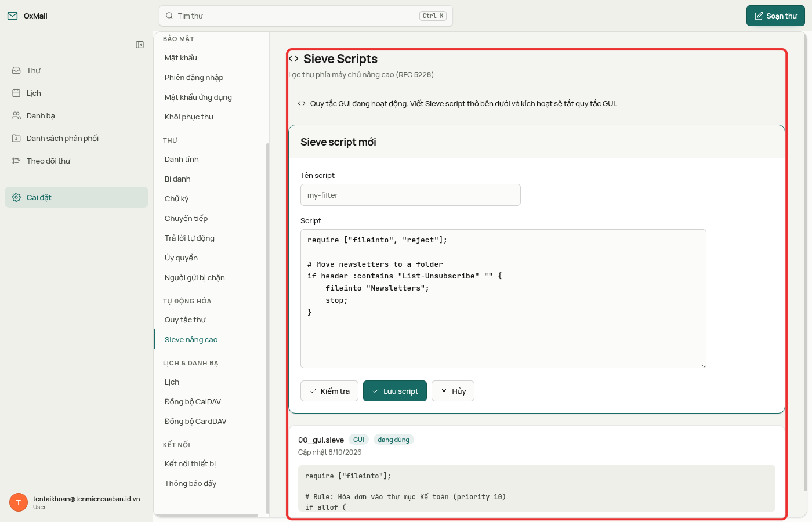Click inside the Script code textarea
Image resolution: width=812 pixels, height=522 pixels.
click(503, 299)
